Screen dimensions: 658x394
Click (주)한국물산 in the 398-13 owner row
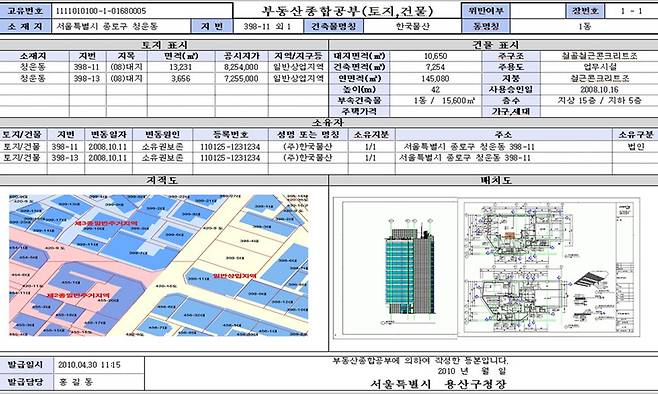point(308,158)
